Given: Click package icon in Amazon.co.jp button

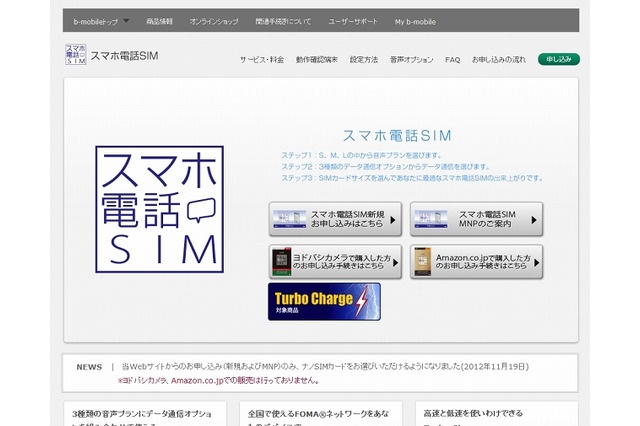Looking at the screenshot, I should [422, 262].
